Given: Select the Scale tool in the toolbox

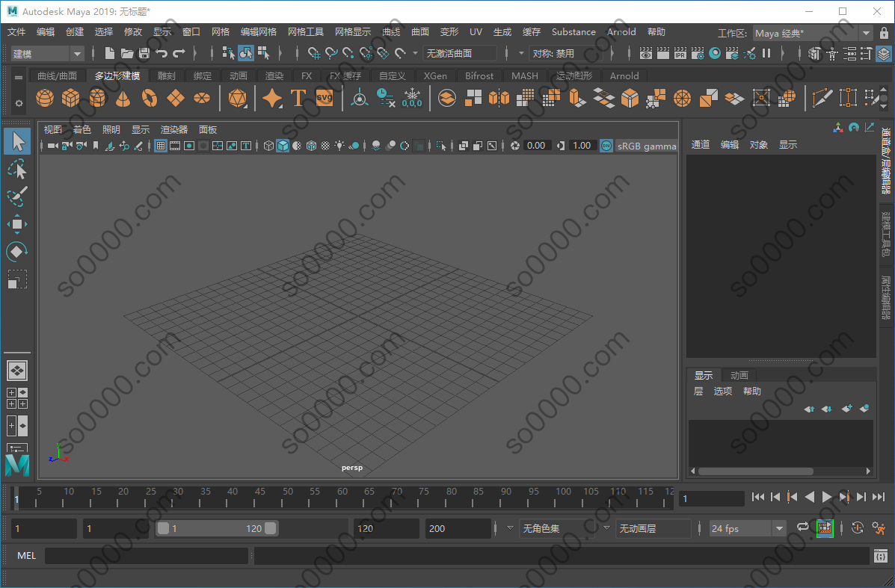Looking at the screenshot, I should click(17, 279).
